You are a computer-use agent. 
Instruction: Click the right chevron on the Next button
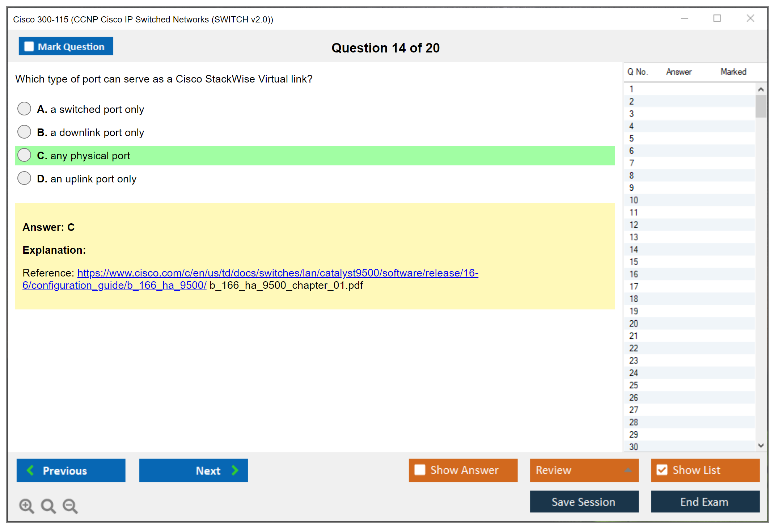pos(235,470)
